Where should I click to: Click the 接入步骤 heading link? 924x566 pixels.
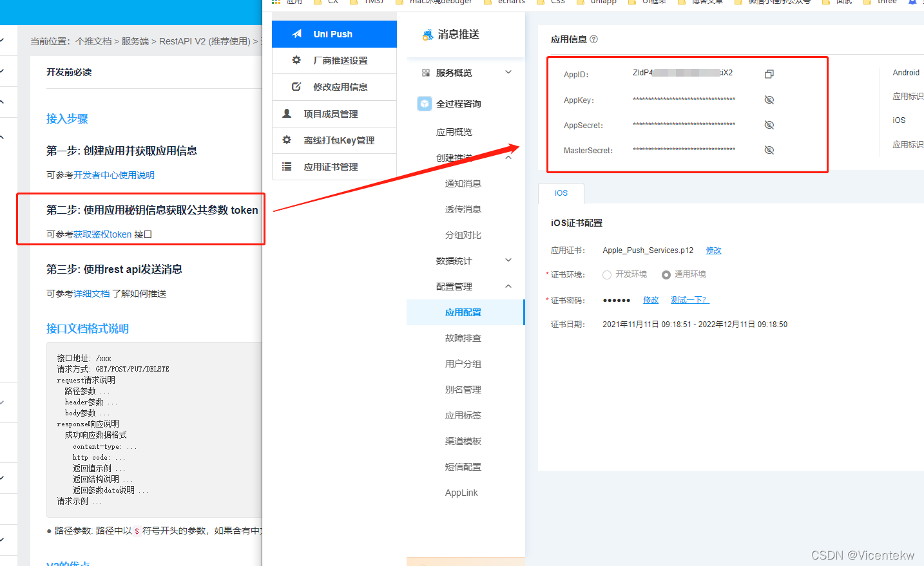coord(67,118)
